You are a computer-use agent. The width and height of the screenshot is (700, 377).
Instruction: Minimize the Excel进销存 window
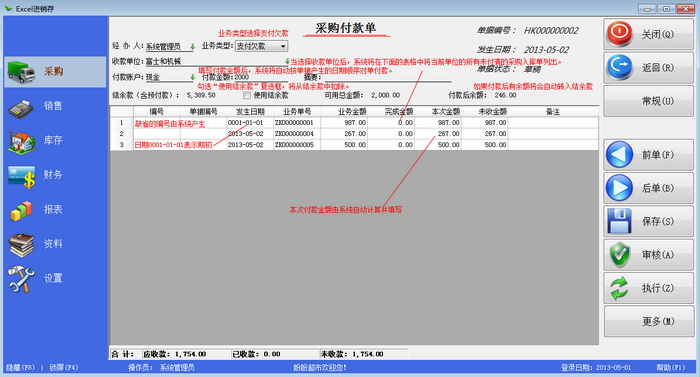(647, 8)
